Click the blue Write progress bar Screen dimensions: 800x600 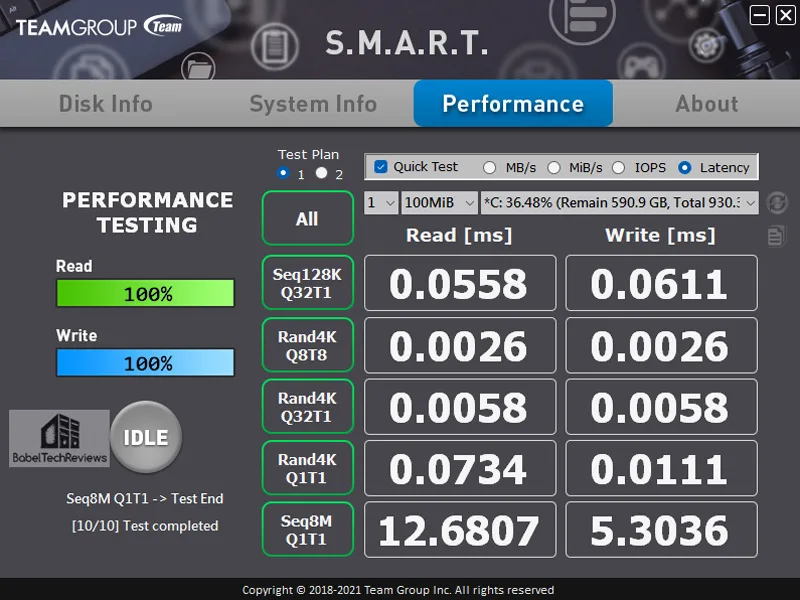pyautogui.click(x=145, y=362)
